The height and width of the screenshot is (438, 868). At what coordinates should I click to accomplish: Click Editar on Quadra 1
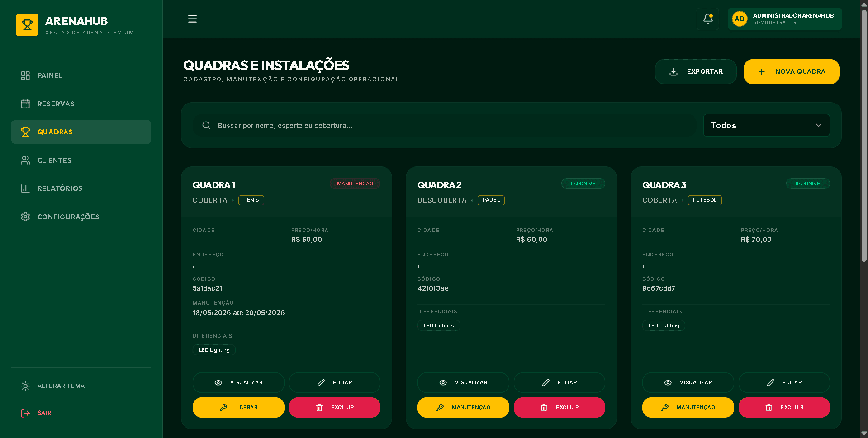[335, 382]
